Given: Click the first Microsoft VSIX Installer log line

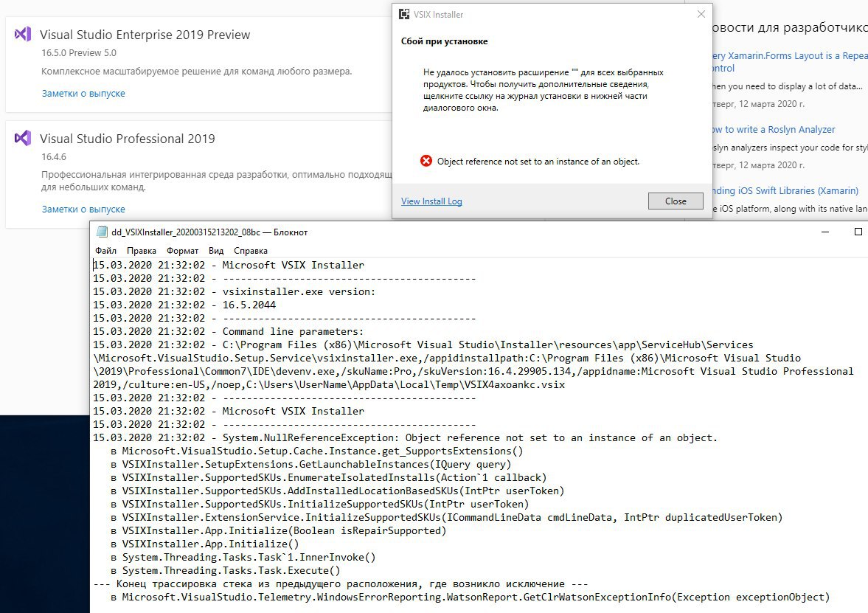Looking at the screenshot, I should (228, 266).
